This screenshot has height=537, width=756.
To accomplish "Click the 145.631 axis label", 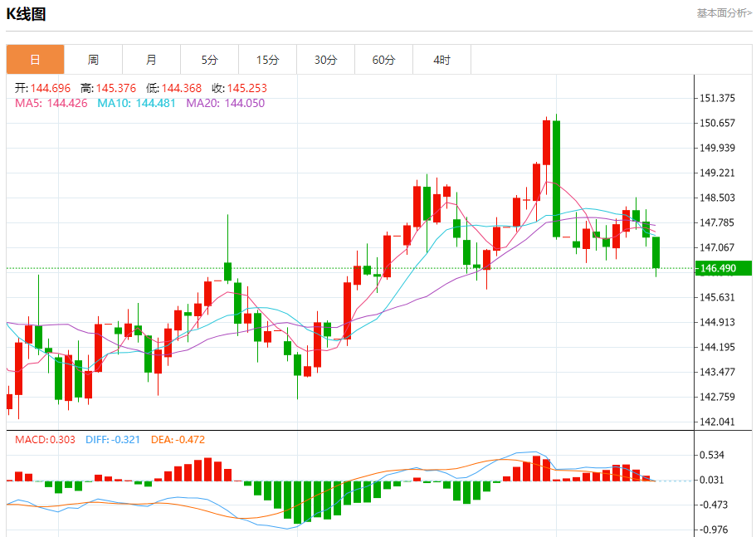I will (718, 297).
